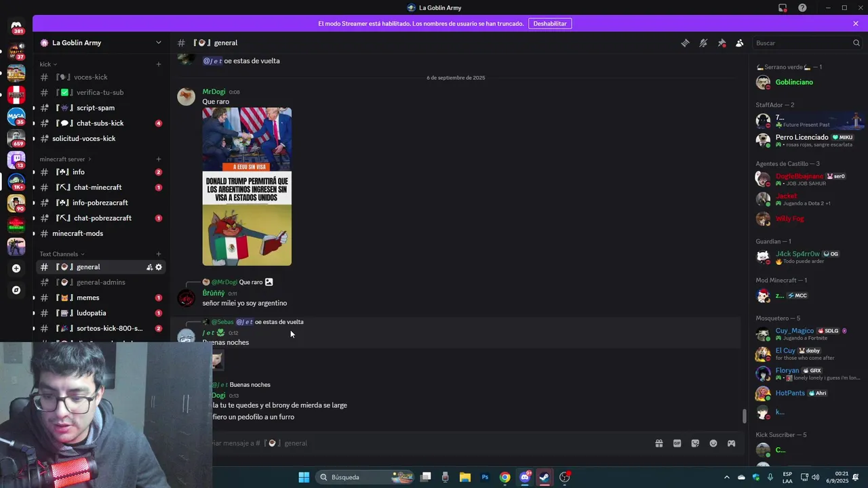Open the sticker picker

(x=695, y=443)
